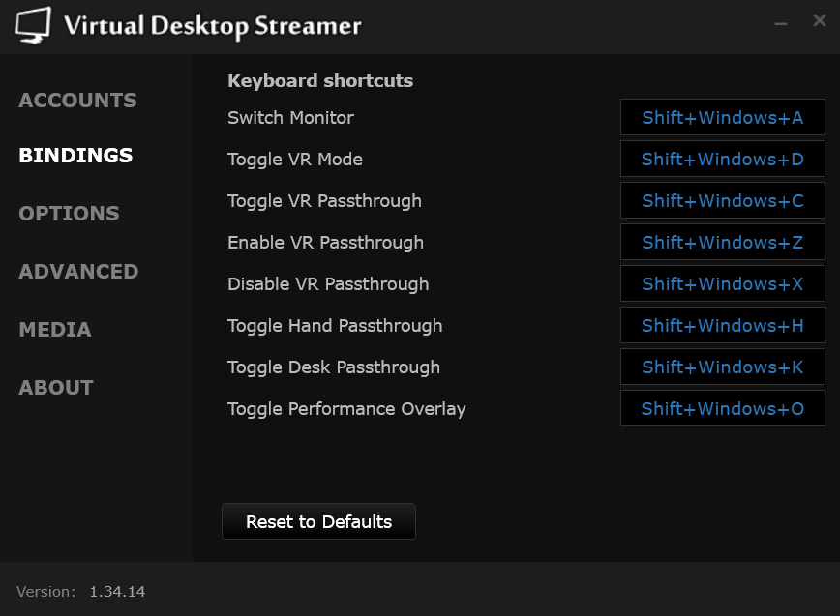Set the Enable VR Passthrough shortcut
This screenshot has width=840, height=616.
pos(722,243)
